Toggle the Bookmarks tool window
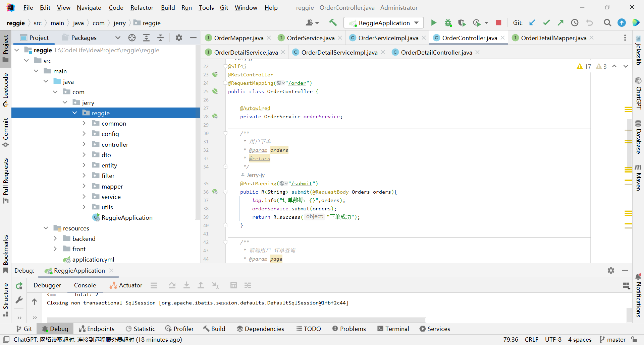Screen dimensions: 644x345 click(x=5, y=254)
